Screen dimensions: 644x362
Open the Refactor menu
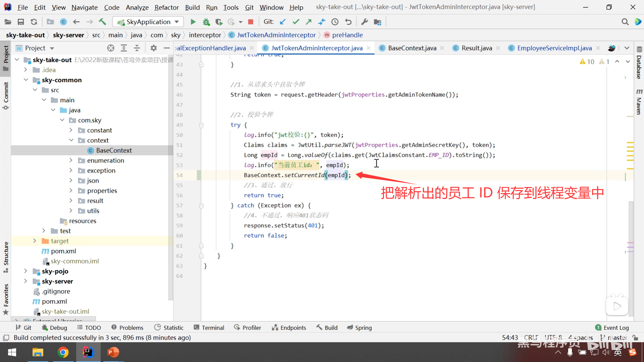tap(166, 7)
